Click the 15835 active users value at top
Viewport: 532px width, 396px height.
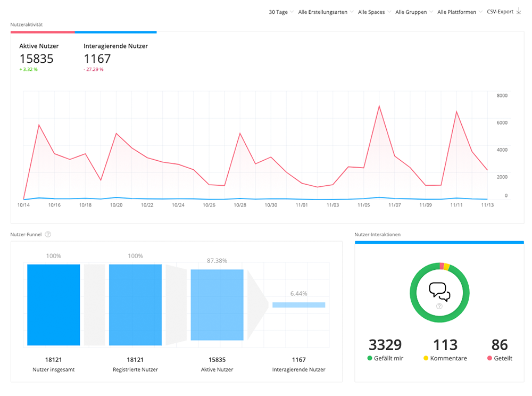[x=37, y=59]
